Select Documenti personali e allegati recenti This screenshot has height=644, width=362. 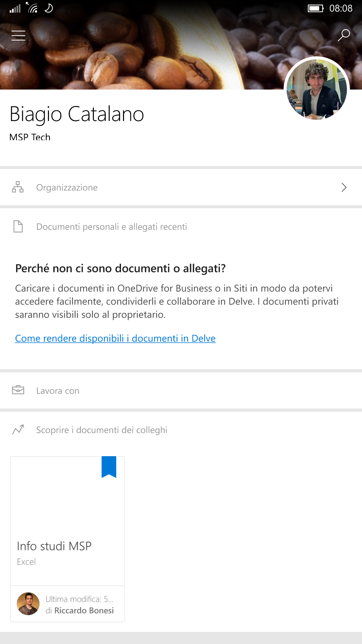point(112,227)
